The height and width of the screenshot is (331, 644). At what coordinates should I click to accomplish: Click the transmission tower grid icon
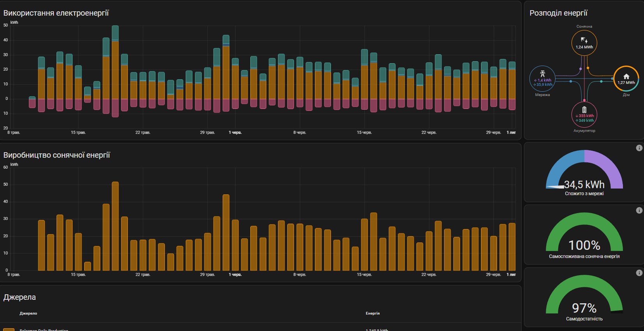point(542,74)
